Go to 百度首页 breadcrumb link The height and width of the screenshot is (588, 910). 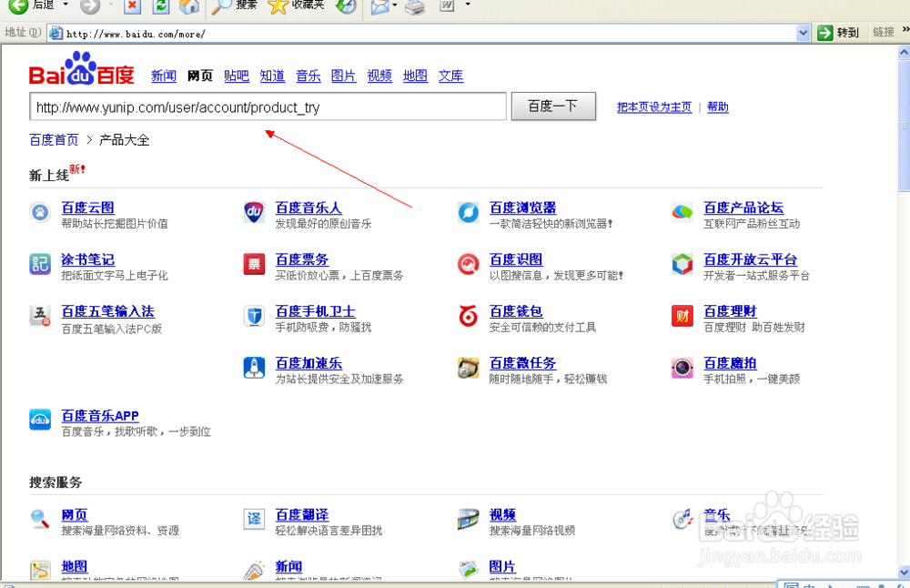tap(54, 140)
